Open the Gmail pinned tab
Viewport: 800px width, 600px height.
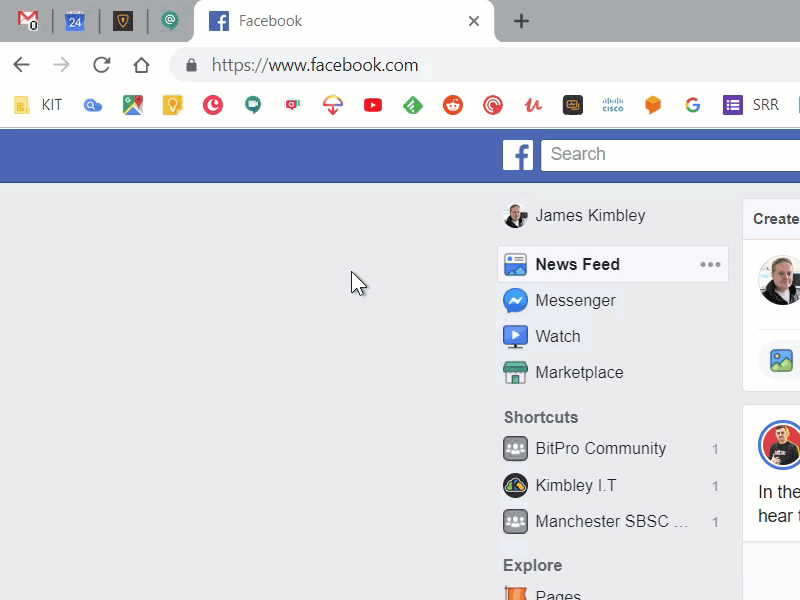coord(28,21)
